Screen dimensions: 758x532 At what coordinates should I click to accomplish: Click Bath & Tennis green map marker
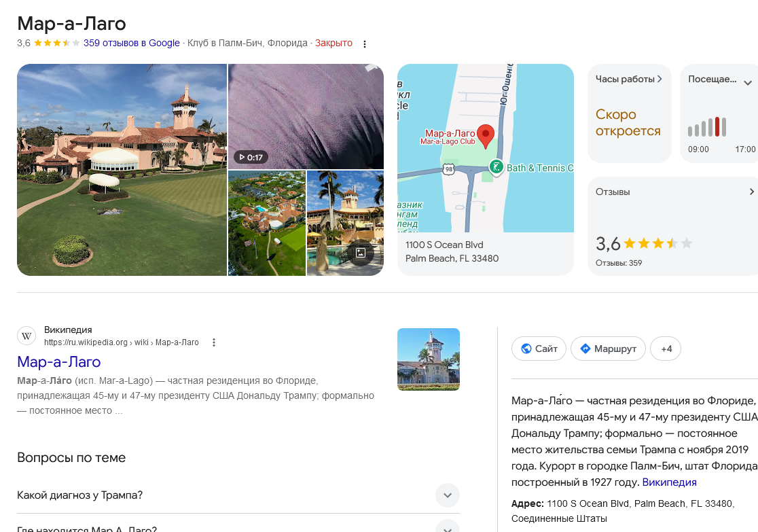(496, 167)
